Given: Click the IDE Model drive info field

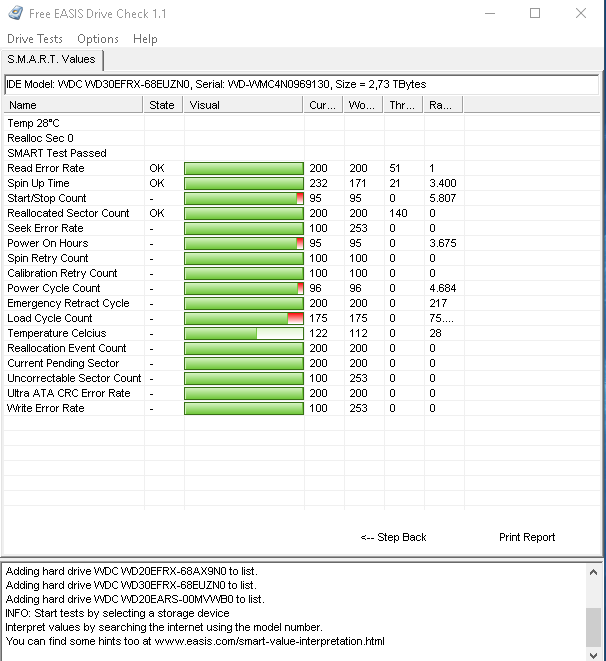Looking at the screenshot, I should coord(300,84).
